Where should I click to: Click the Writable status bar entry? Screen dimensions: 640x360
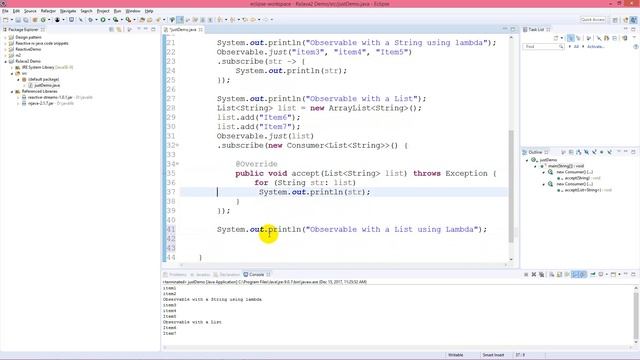pos(456,355)
